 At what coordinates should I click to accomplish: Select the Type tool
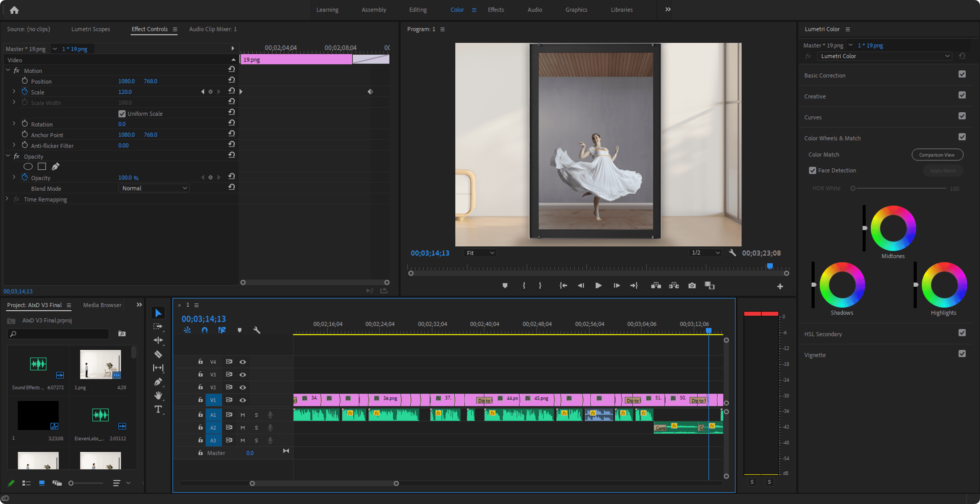pyautogui.click(x=158, y=409)
